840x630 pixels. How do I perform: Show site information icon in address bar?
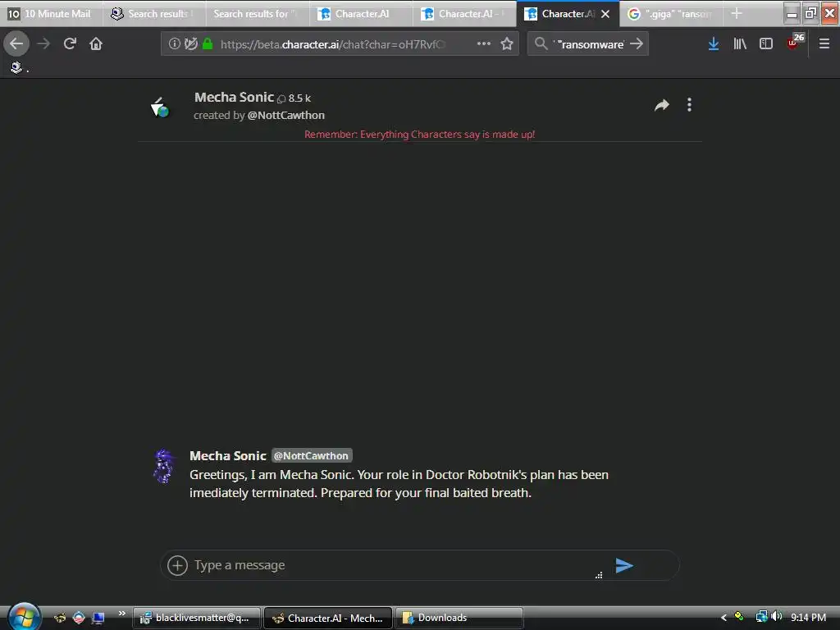coord(174,43)
